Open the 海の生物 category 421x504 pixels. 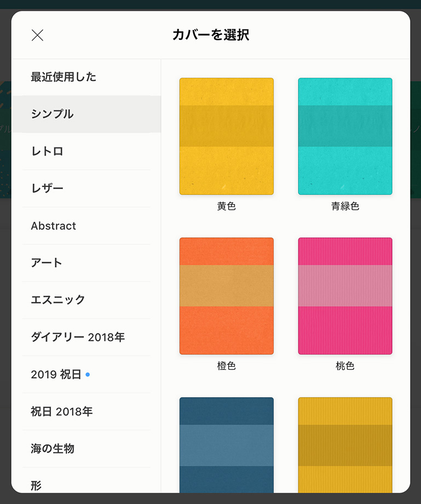86,449
